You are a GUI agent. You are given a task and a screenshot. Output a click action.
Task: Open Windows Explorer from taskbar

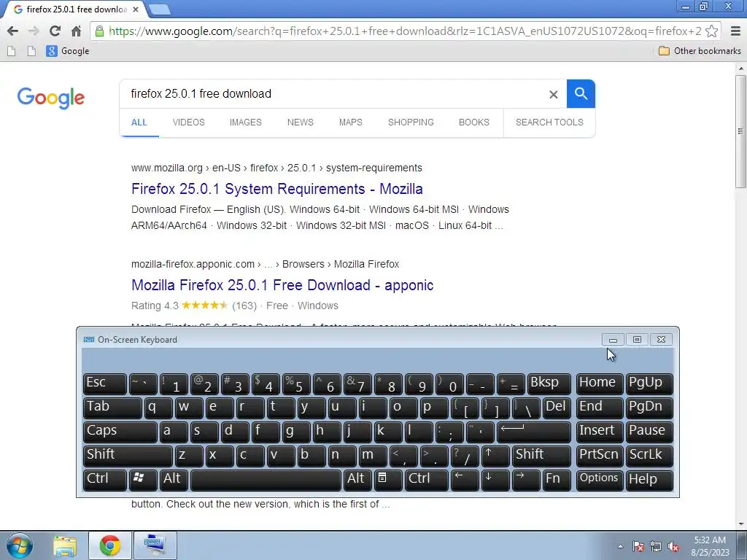pyautogui.click(x=65, y=545)
